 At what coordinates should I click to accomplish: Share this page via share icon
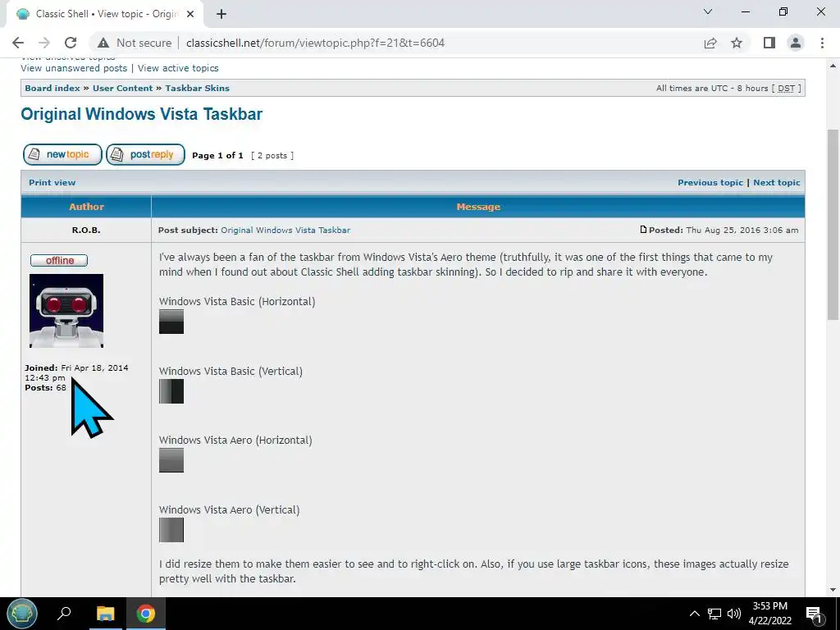710,43
